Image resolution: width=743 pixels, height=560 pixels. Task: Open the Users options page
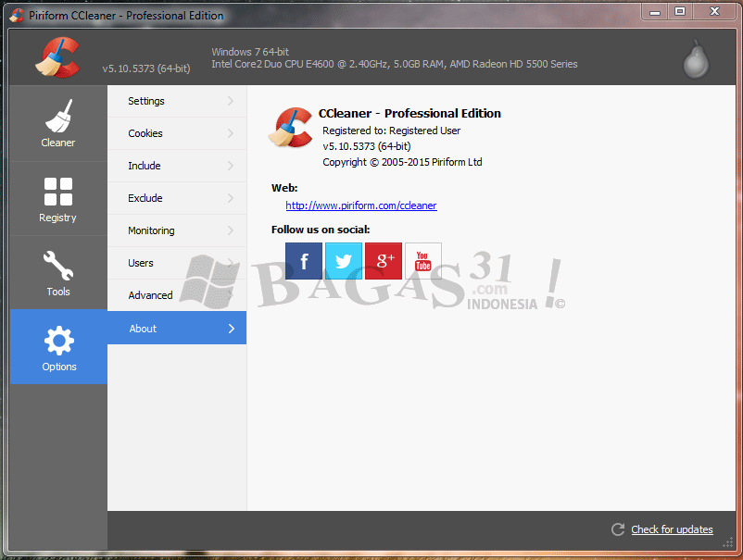click(x=177, y=263)
